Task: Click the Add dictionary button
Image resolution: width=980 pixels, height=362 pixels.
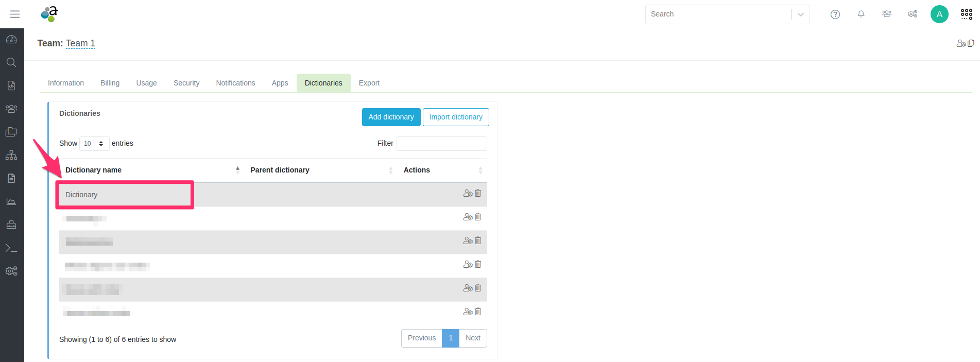Action: pos(391,117)
